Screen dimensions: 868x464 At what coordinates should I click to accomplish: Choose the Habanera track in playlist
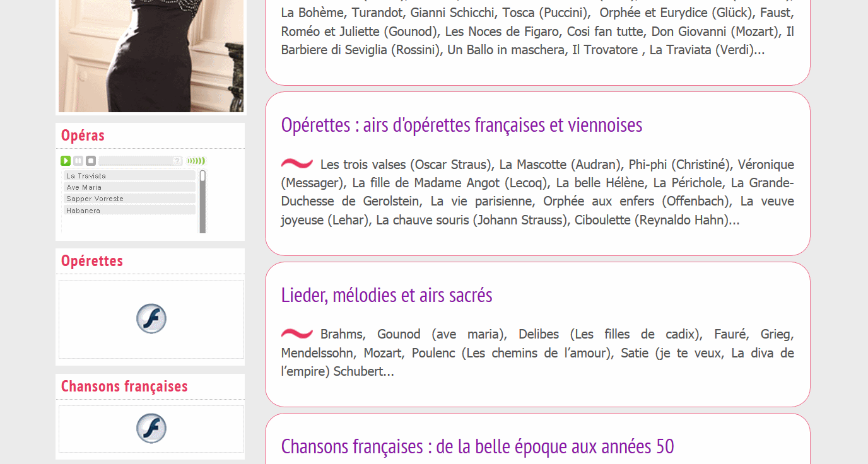[129, 211]
